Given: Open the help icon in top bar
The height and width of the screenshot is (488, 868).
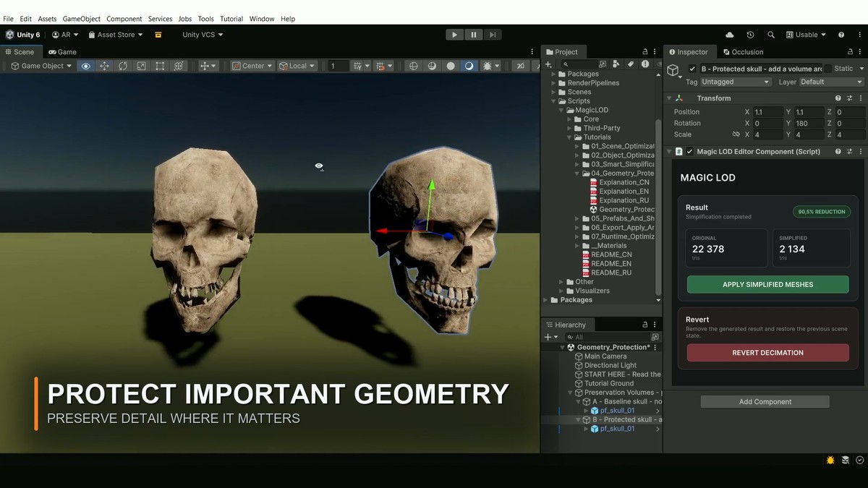Looking at the screenshot, I should pos(841,35).
